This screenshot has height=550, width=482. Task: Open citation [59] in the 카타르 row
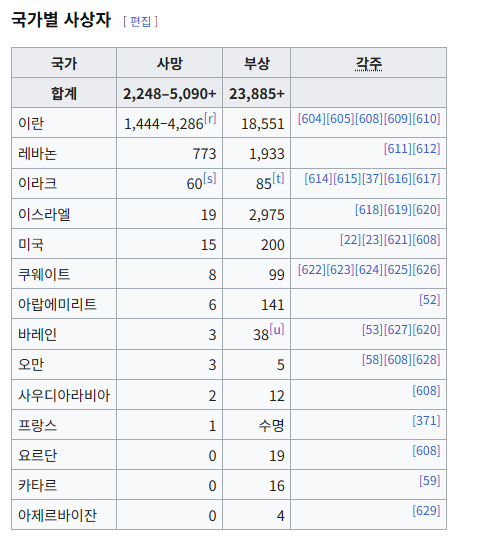[430, 480]
